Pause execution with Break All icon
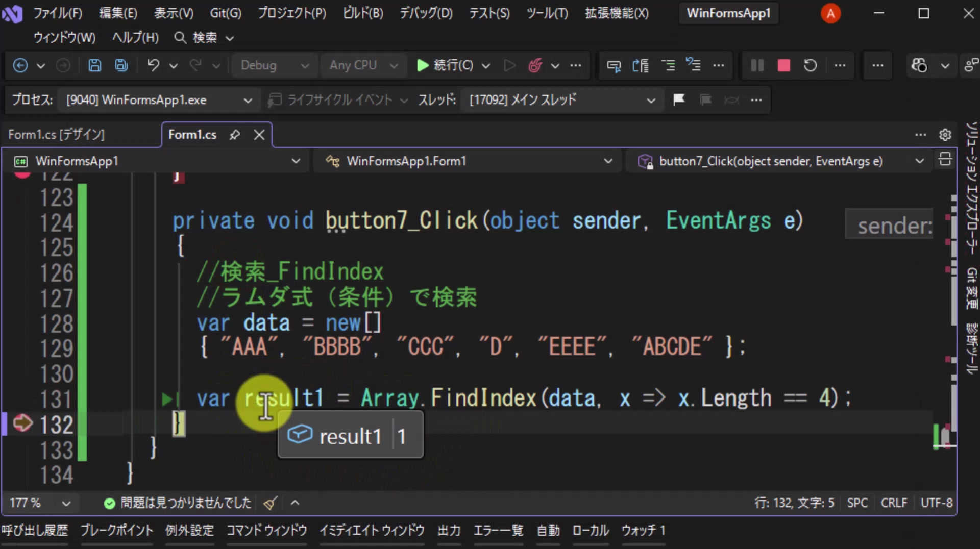This screenshot has width=980, height=549. 757,65
